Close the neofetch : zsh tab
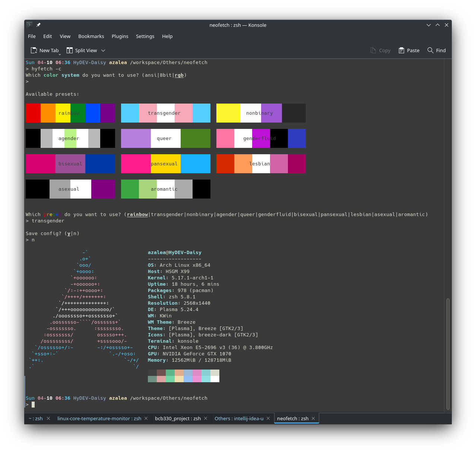 pos(313,418)
